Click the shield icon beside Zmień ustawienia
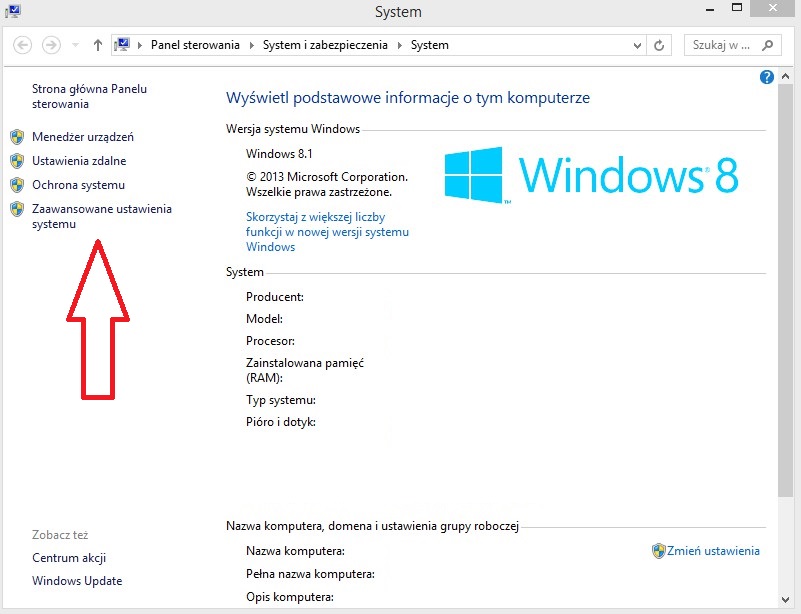The image size is (801, 614). (x=658, y=551)
